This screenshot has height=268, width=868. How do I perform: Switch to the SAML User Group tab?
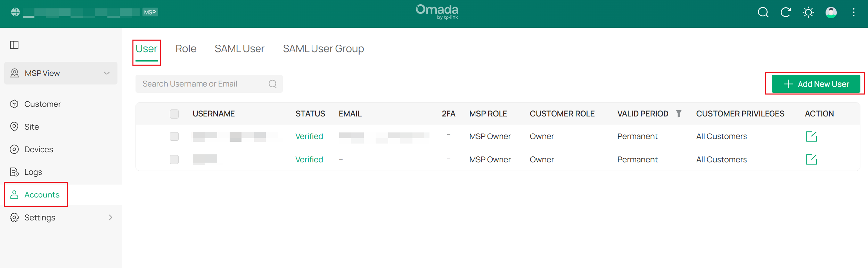point(323,49)
